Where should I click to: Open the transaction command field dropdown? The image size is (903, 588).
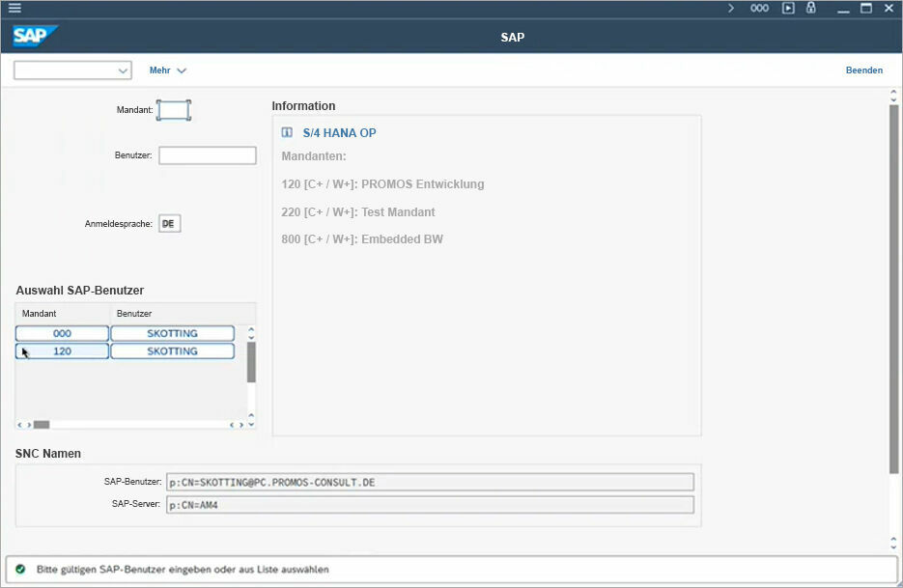pos(123,70)
